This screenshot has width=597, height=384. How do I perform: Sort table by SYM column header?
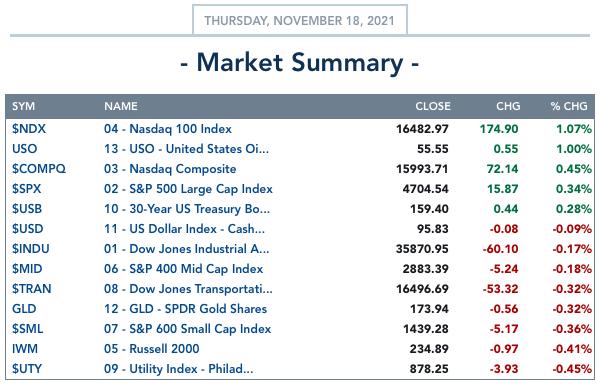[x=24, y=106]
